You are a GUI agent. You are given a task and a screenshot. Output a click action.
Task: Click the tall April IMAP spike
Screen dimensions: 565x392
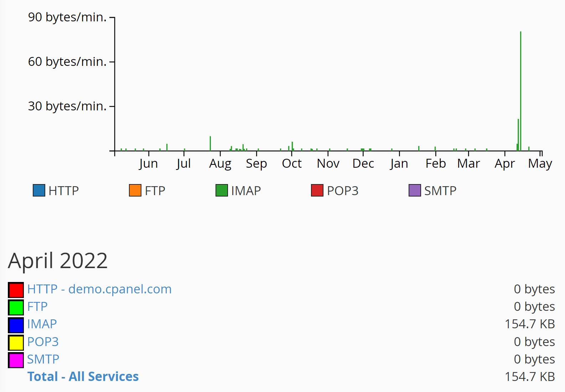pos(520,89)
